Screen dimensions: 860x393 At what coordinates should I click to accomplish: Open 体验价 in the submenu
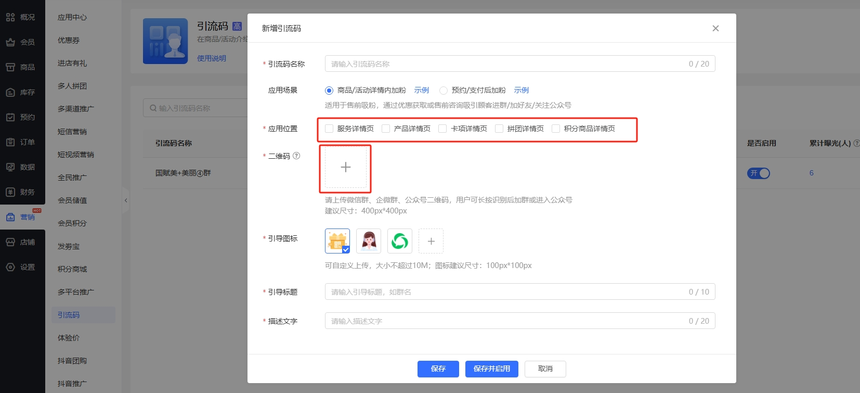point(68,338)
